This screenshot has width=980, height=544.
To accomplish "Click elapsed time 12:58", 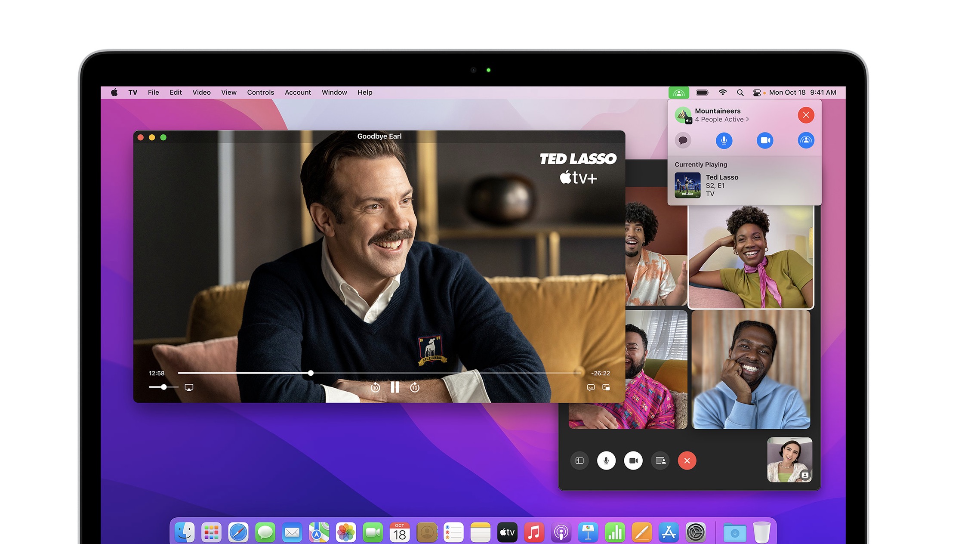I will click(x=157, y=373).
